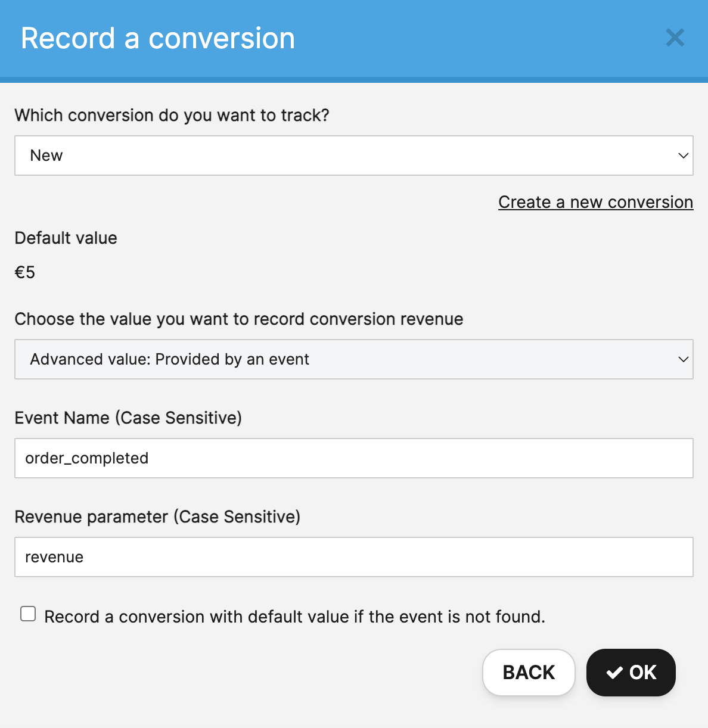The width and height of the screenshot is (708, 728).
Task: Follow the Create a new conversion link
Action: [595, 202]
